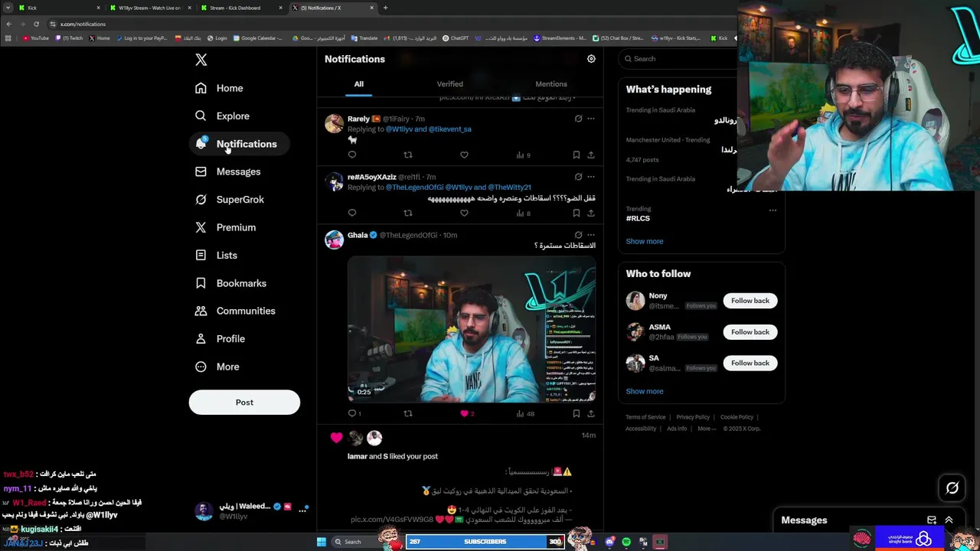Open account switcher menu dots
Viewport: 980px width, 551px height.
pyautogui.click(x=302, y=510)
